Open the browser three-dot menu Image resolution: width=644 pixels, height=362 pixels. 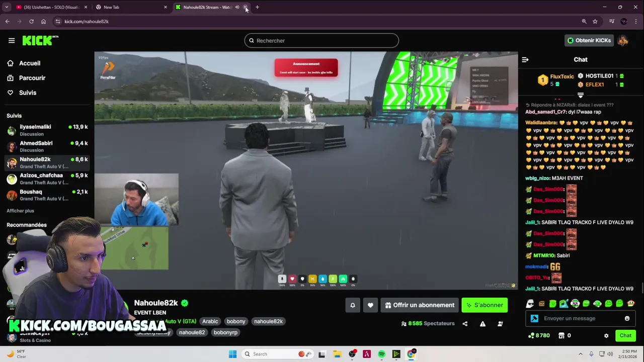coord(636,22)
